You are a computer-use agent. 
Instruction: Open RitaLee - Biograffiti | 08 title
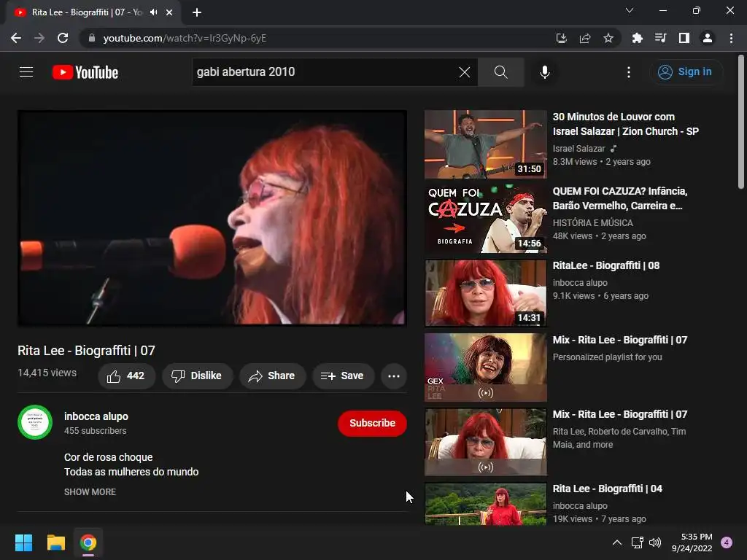coord(606,265)
